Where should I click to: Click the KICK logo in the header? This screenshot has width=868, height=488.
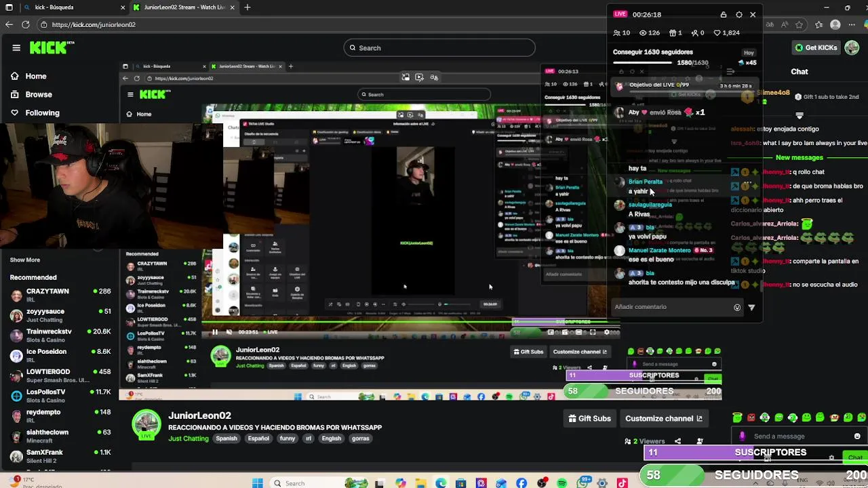(x=52, y=47)
